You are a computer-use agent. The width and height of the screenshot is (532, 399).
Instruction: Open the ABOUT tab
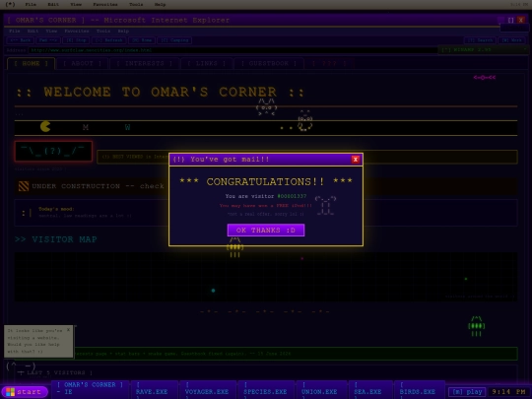pyautogui.click(x=82, y=63)
